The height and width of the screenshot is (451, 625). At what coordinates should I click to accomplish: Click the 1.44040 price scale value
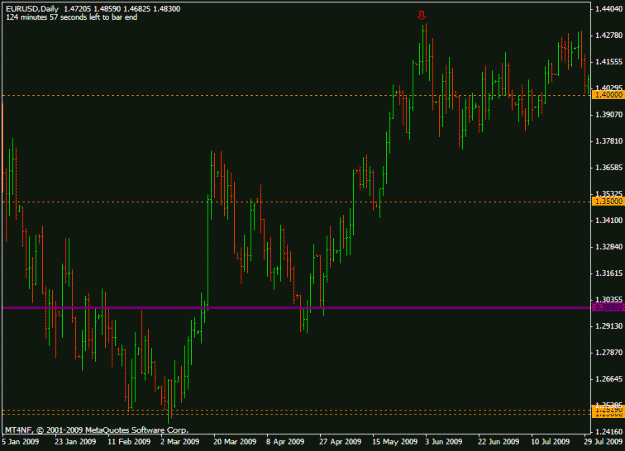tap(608, 9)
